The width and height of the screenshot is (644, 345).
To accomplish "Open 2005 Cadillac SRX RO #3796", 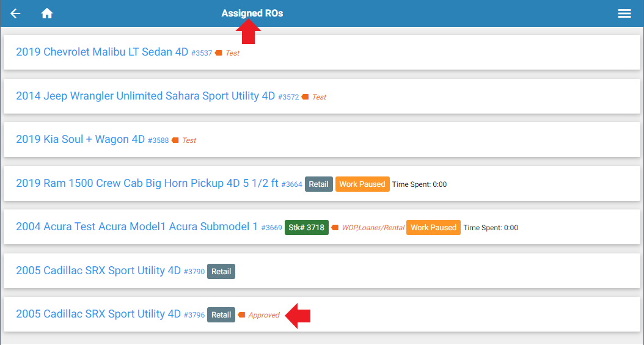I will click(x=98, y=314).
